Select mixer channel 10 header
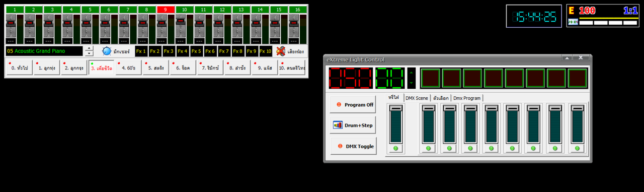This screenshot has height=192, width=644. (x=185, y=10)
